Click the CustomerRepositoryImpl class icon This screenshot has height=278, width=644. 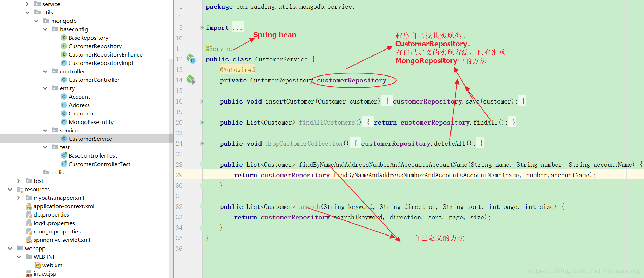click(x=64, y=63)
